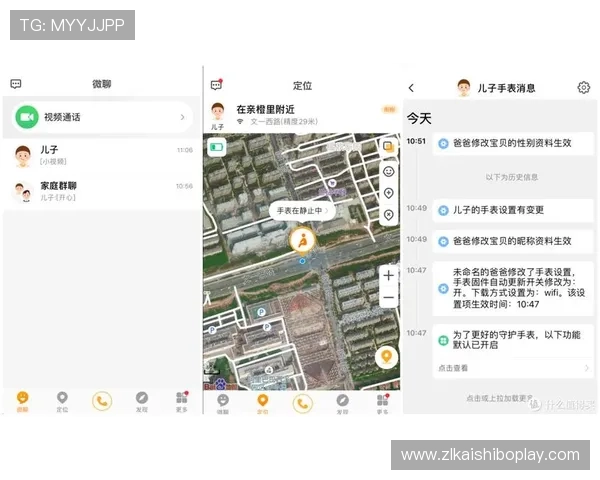600x480 pixels.
Task: Open settings gear in watch messages
Action: [x=584, y=88]
